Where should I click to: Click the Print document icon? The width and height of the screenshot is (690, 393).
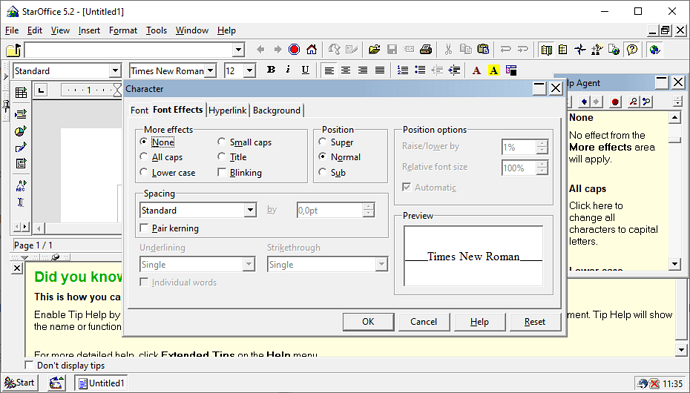(426, 49)
